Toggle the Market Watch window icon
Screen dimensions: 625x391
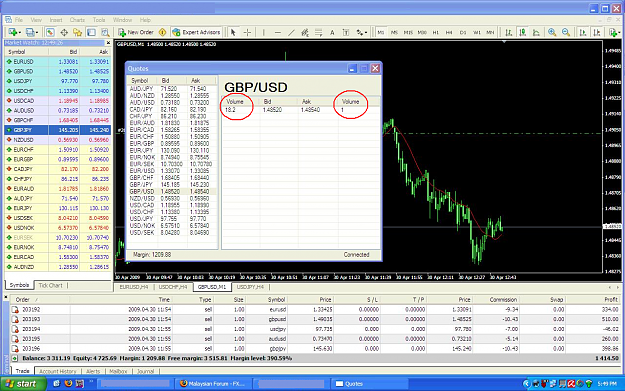click(x=50, y=32)
